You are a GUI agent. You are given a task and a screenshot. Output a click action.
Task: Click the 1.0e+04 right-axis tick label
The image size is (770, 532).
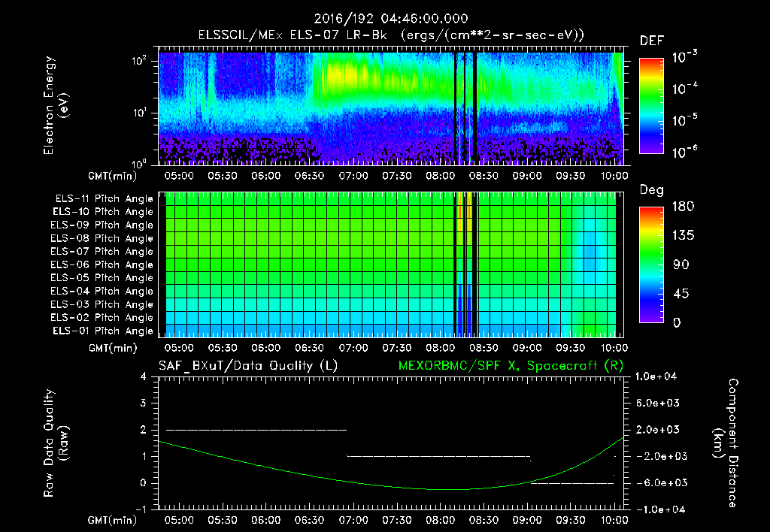coord(656,376)
